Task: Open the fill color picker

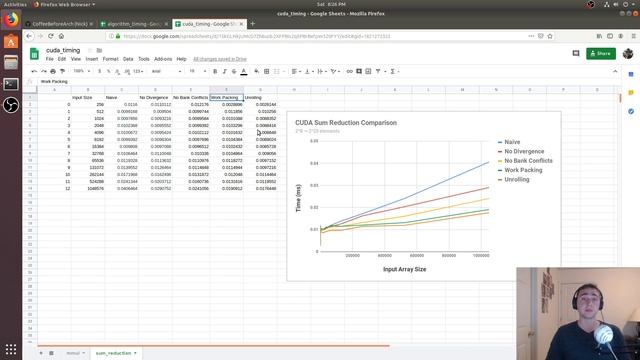Action: click(257, 71)
